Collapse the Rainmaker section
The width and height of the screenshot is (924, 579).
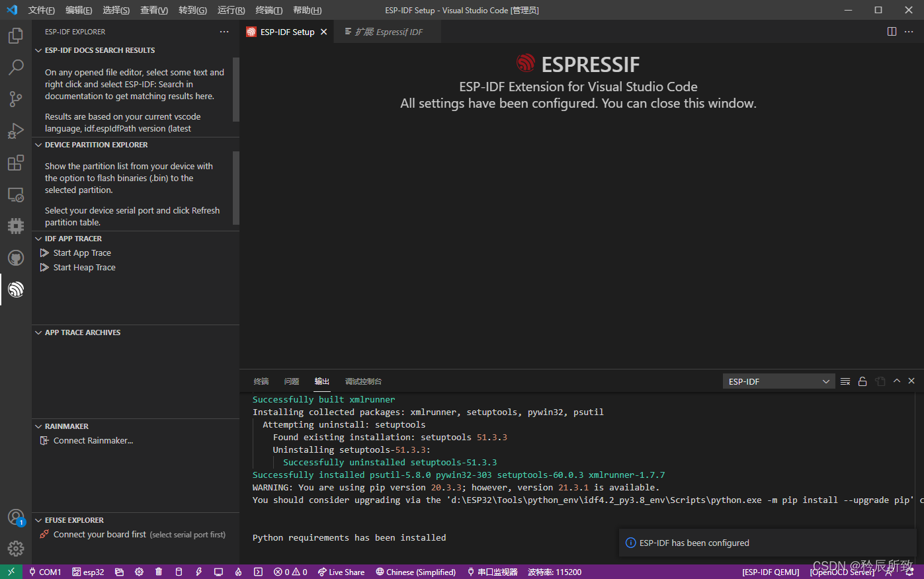click(38, 426)
